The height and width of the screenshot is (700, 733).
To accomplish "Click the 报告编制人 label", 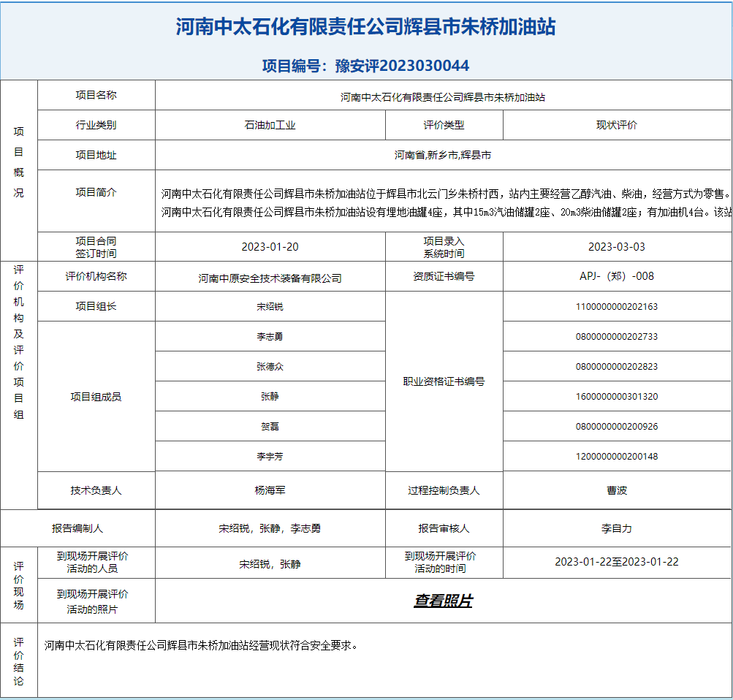I will click(x=77, y=528).
